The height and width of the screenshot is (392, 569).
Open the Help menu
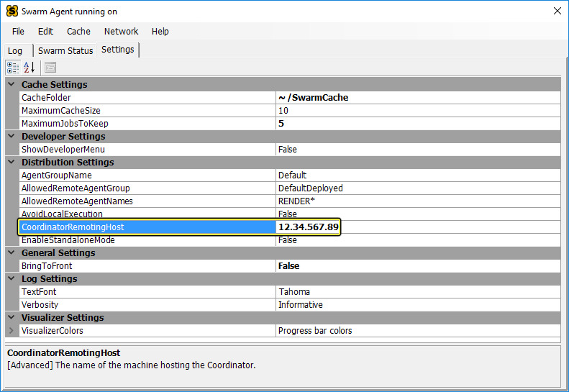point(160,32)
